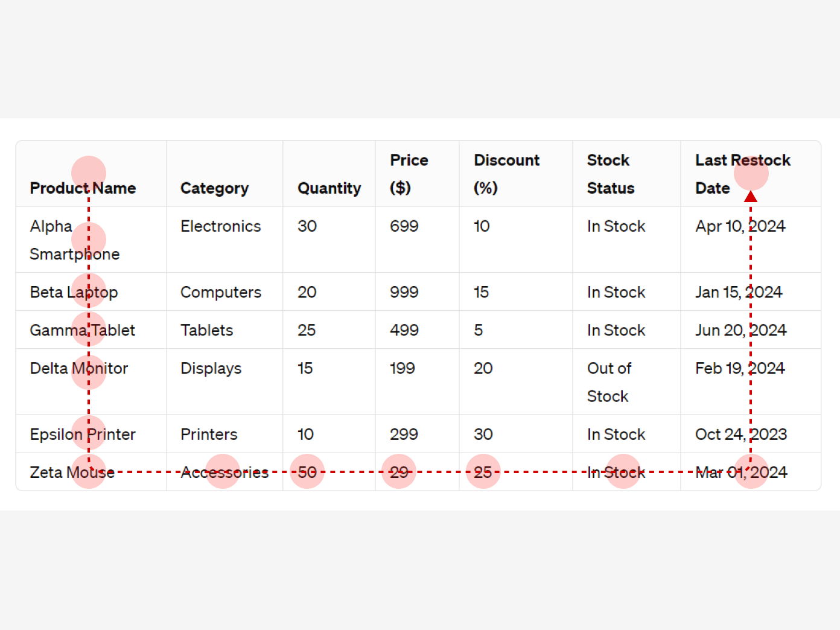Select the Accessories category cell
The image size is (840, 630).
224,472
